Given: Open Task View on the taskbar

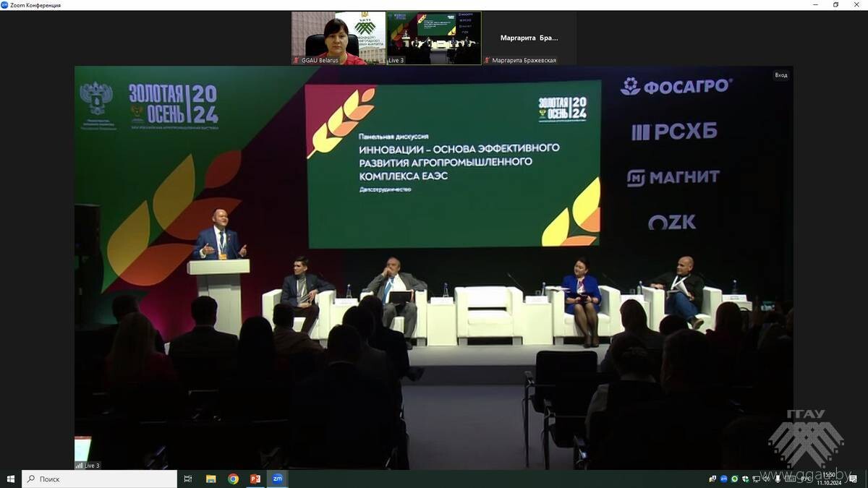Looking at the screenshot, I should click(x=188, y=479).
